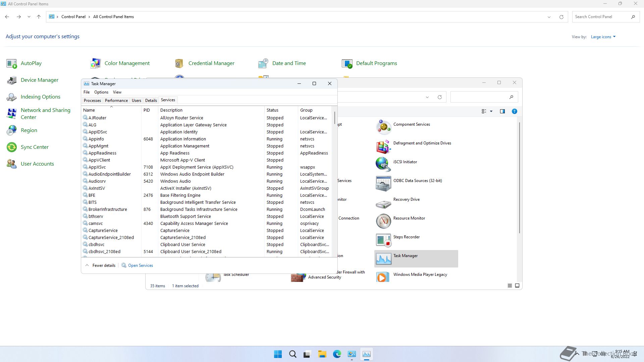644x362 pixels.
Task: Go up one level in Control Panel
Action: click(x=39, y=17)
